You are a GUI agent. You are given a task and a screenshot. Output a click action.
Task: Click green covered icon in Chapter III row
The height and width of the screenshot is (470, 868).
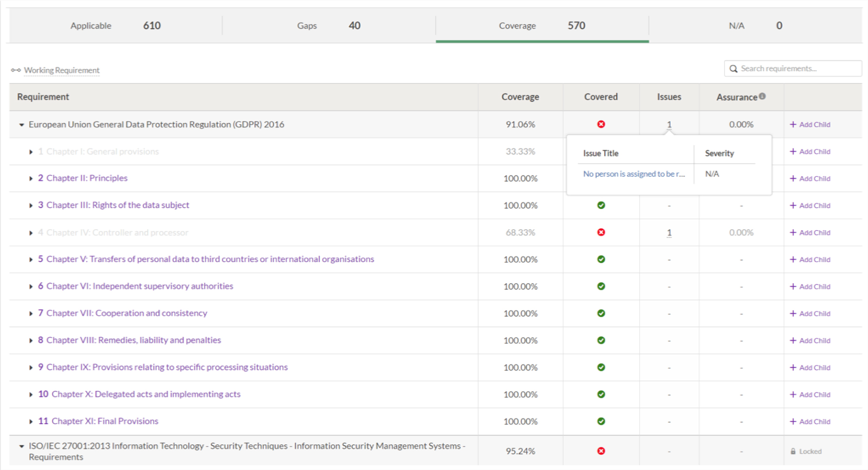point(601,205)
